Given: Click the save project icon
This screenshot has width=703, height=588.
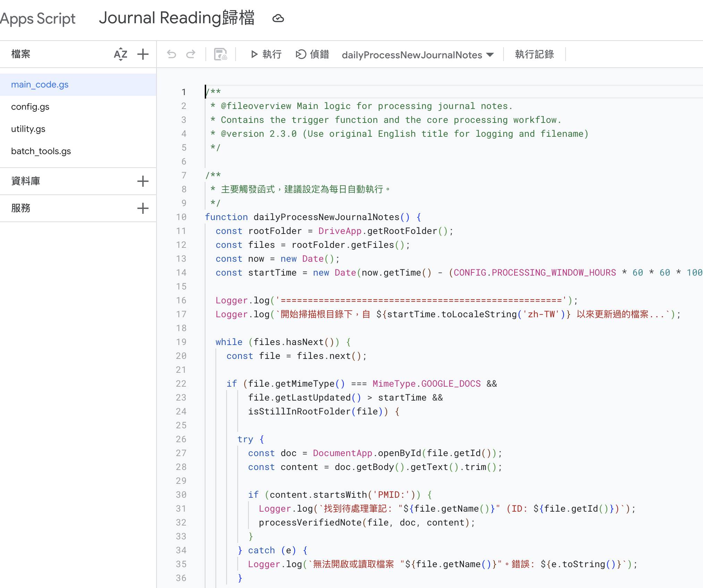Looking at the screenshot, I should click(x=220, y=54).
